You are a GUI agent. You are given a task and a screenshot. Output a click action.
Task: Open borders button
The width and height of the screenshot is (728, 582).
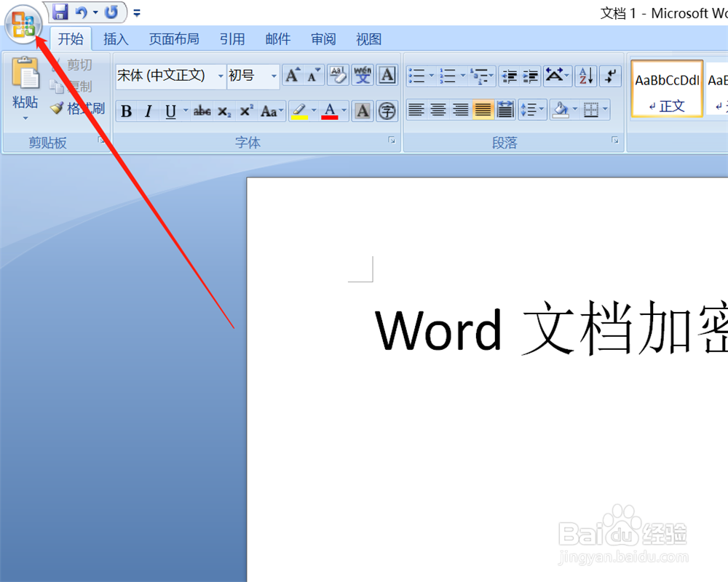point(591,110)
